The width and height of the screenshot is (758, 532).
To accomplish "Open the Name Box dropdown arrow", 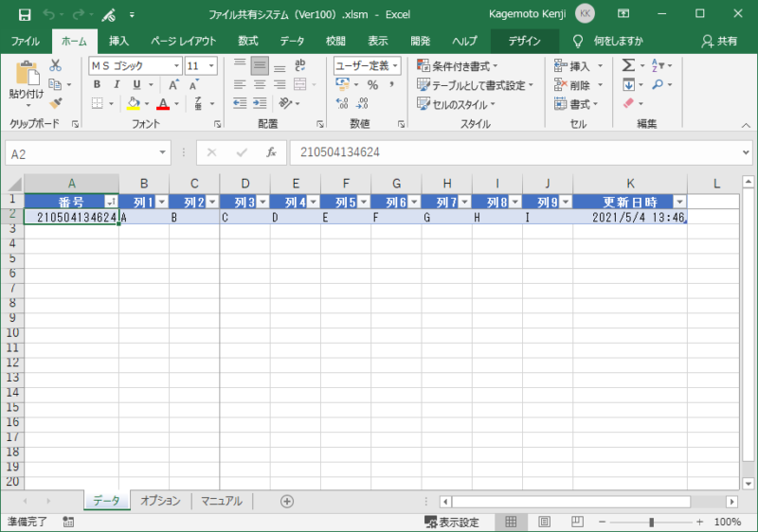I will tap(162, 152).
